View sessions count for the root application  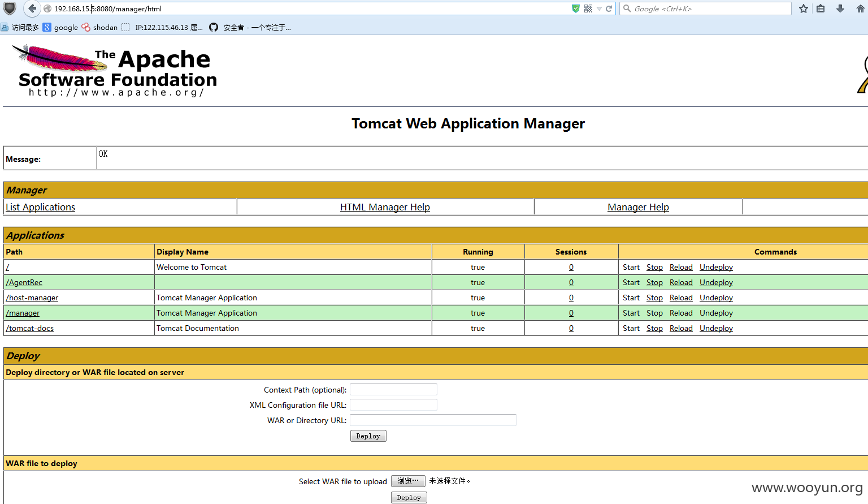point(571,267)
